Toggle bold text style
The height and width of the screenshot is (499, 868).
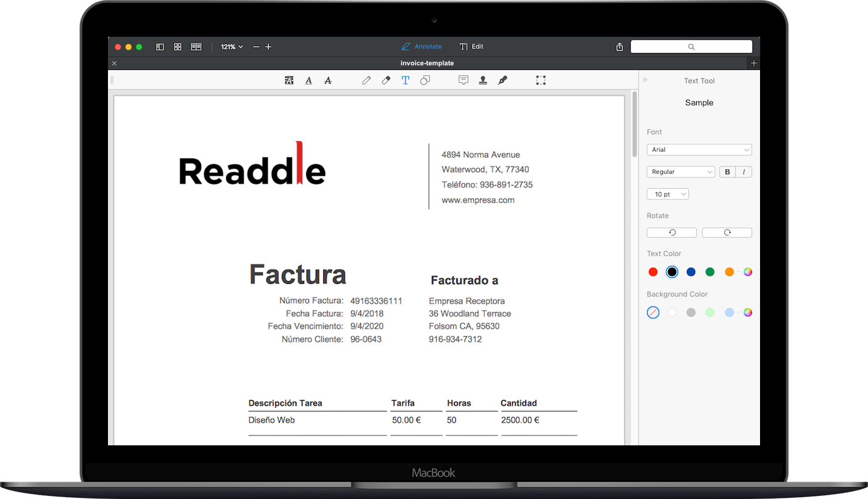coord(727,172)
